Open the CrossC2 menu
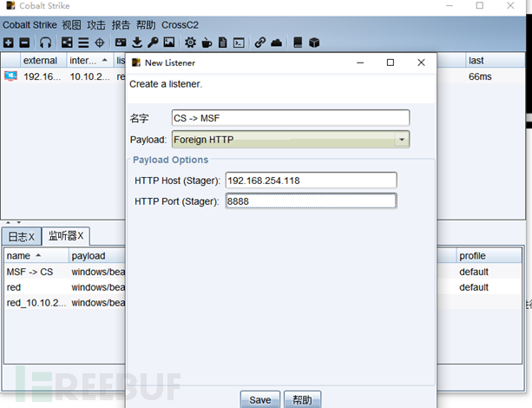The width and height of the screenshot is (532, 408). click(180, 25)
